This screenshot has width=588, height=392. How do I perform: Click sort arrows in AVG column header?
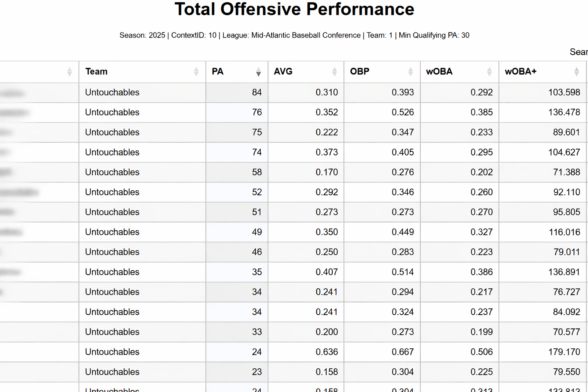coord(334,72)
